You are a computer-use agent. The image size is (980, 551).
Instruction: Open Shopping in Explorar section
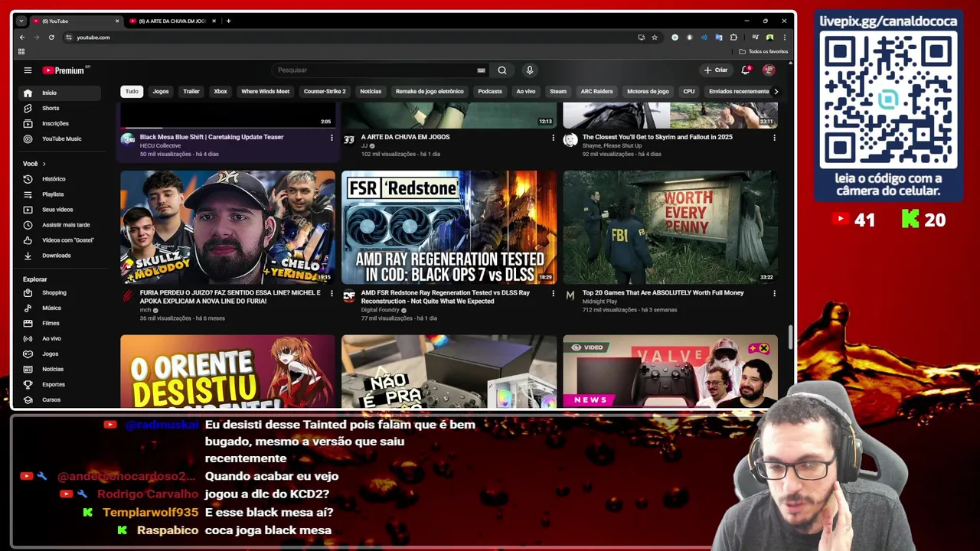coord(60,292)
